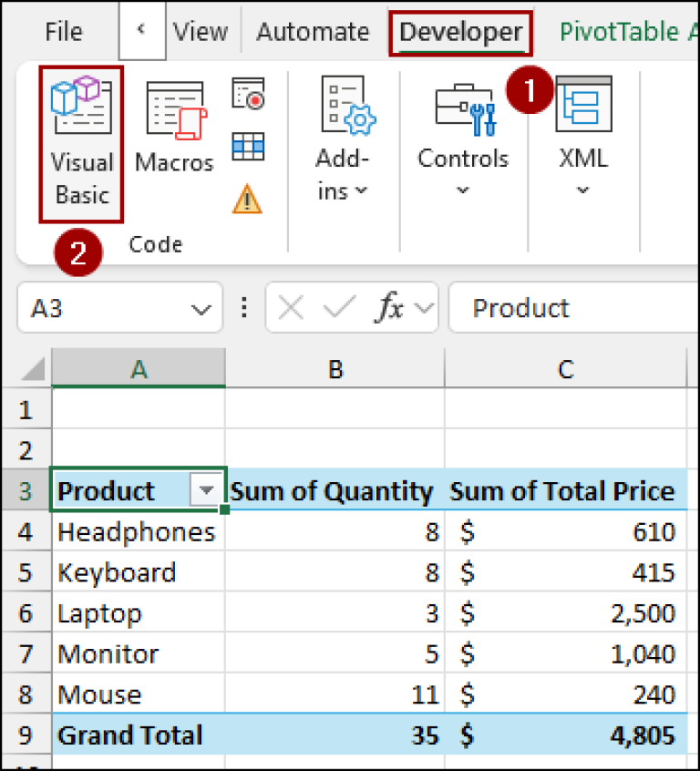Image resolution: width=700 pixels, height=771 pixels.
Task: Click the Macros icon
Action: coord(173,128)
